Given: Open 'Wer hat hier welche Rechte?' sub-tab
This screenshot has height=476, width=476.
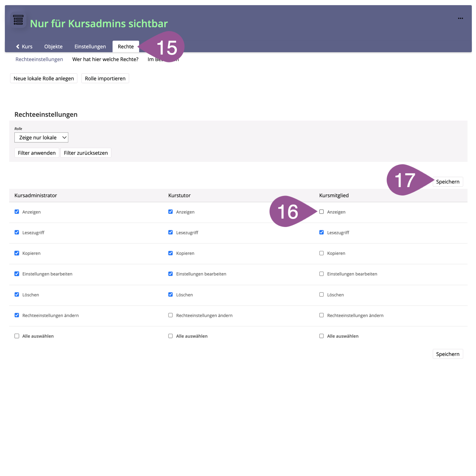Looking at the screenshot, I should pyautogui.click(x=105, y=59).
